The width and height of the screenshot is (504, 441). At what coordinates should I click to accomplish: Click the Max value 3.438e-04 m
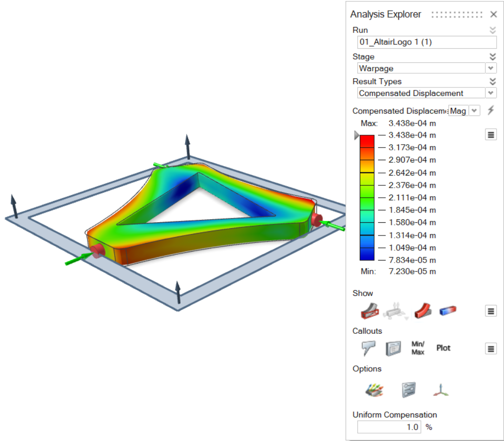(x=412, y=123)
